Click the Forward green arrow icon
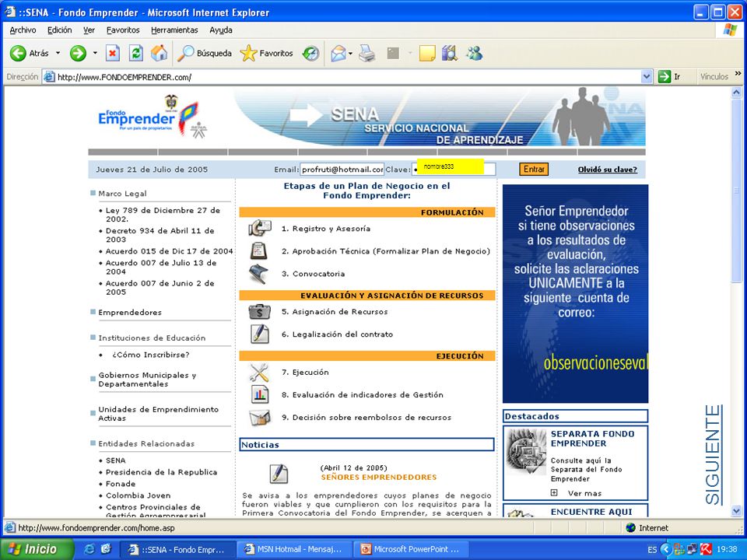This screenshot has height=560, width=747. pyautogui.click(x=78, y=53)
